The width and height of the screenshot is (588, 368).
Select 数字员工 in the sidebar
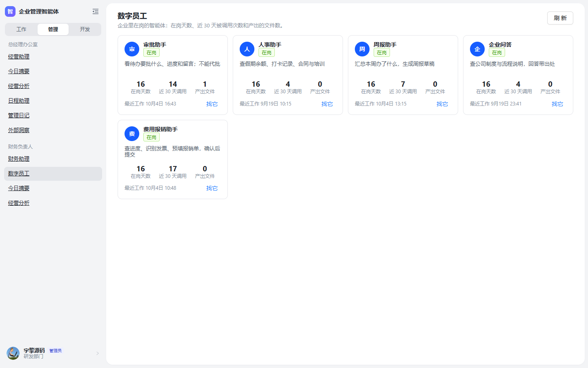tap(53, 174)
